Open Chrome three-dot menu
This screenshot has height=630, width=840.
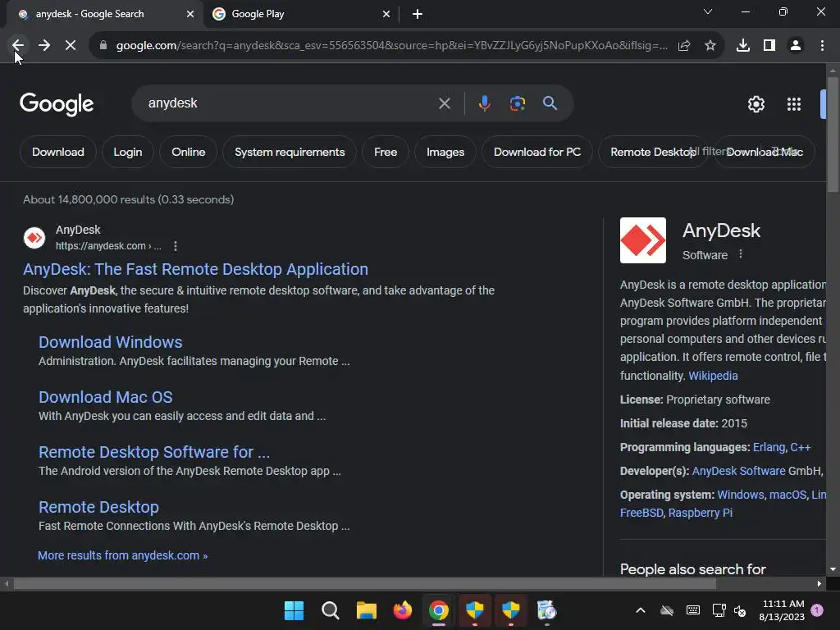(822, 46)
